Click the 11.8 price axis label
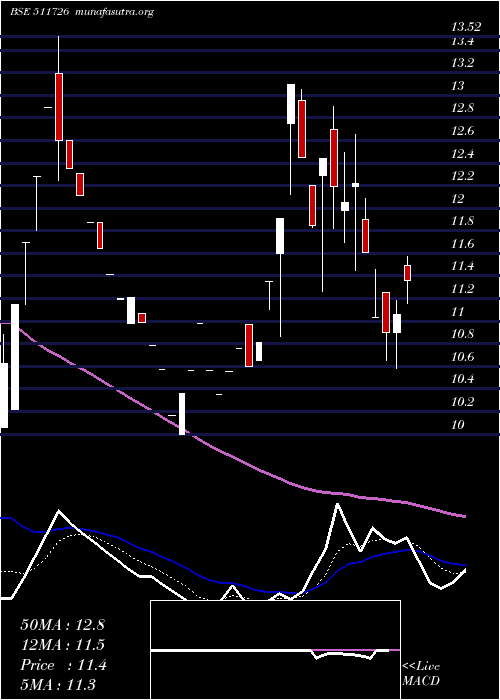This screenshot has width=500, height=700. pyautogui.click(x=462, y=221)
